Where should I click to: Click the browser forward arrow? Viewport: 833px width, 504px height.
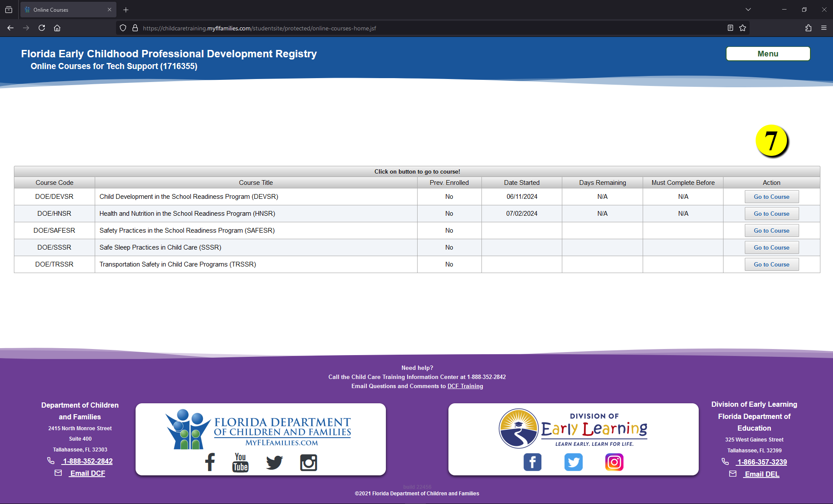pyautogui.click(x=26, y=28)
